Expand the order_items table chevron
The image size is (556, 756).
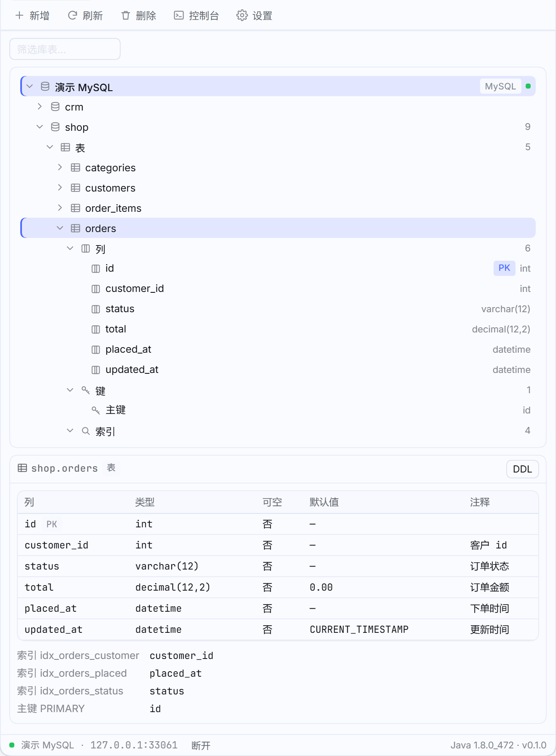(x=60, y=208)
